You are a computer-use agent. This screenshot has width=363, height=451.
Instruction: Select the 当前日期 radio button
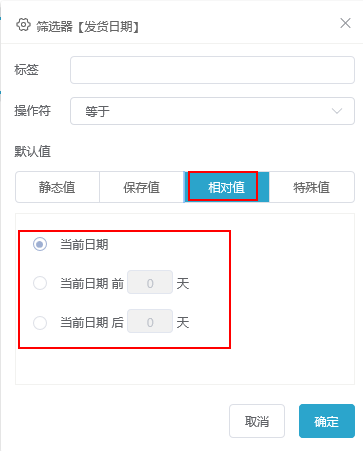pos(40,244)
